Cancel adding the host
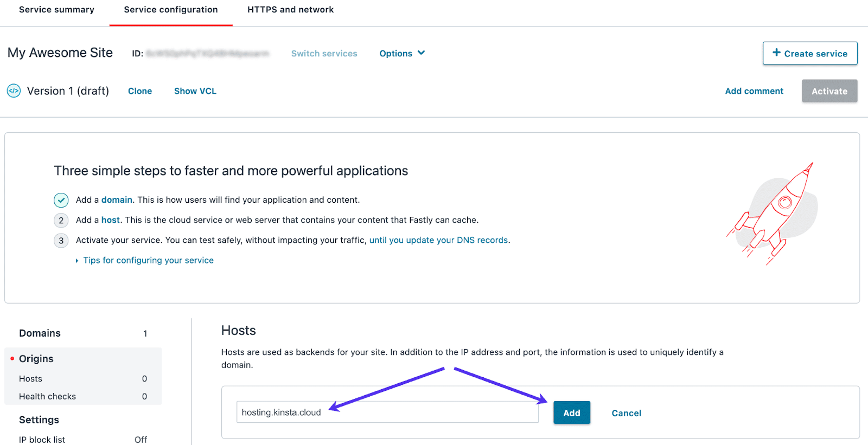The width and height of the screenshot is (868, 445). (x=627, y=413)
